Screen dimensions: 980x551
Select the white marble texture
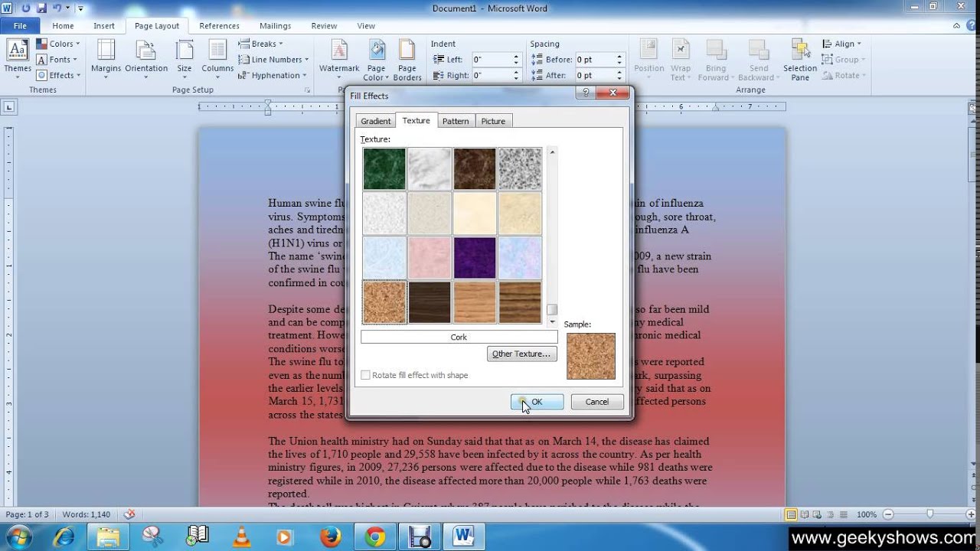[430, 168]
